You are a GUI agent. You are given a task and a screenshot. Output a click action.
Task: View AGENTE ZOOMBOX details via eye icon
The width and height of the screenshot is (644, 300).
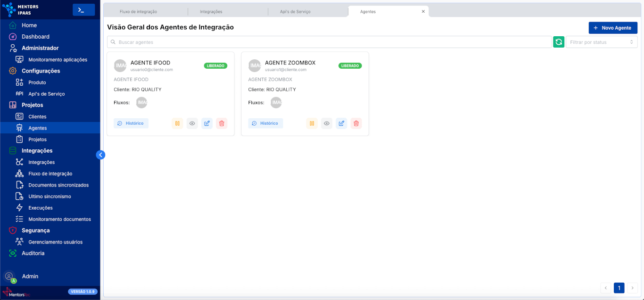click(x=326, y=123)
